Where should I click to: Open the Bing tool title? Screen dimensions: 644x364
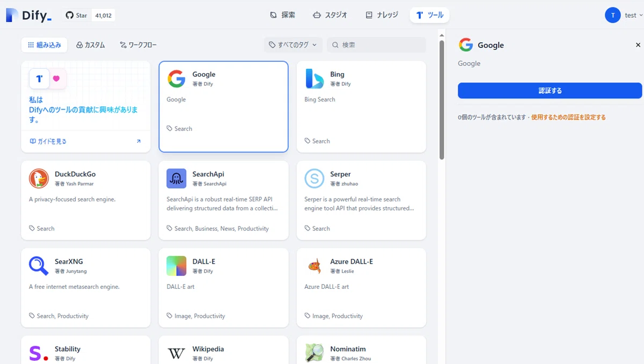(337, 74)
